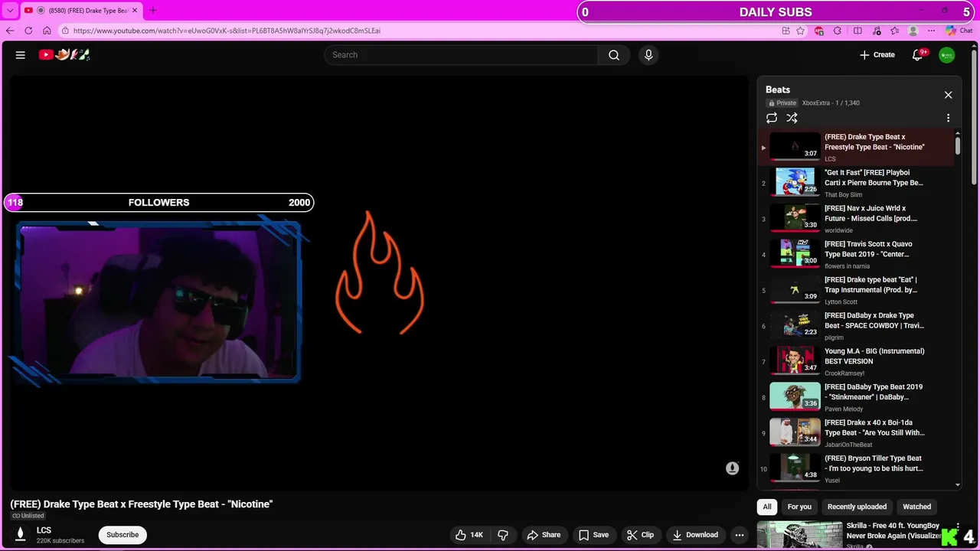Image resolution: width=980 pixels, height=551 pixels.
Task: Open the Favorites list
Action: click(x=894, y=31)
